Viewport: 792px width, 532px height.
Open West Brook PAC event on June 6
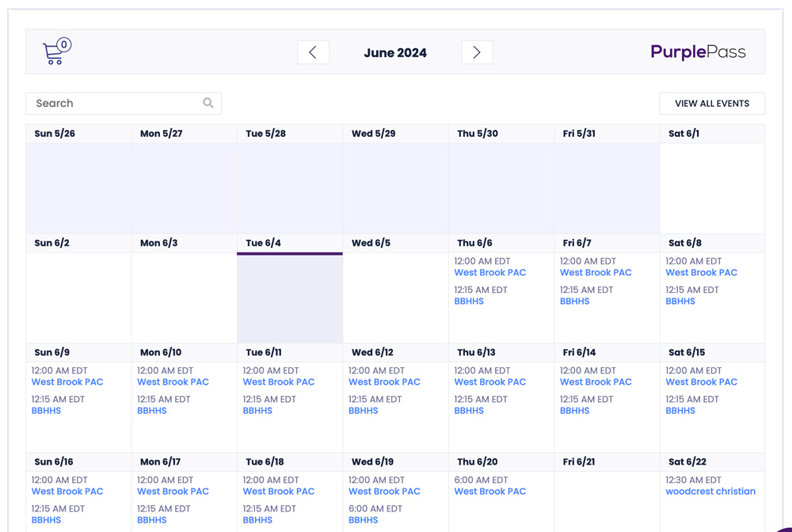489,272
